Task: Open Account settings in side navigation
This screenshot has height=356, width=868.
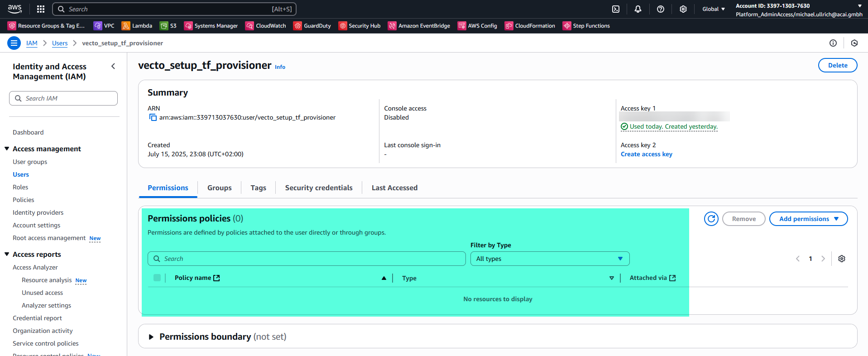Action: click(x=36, y=225)
